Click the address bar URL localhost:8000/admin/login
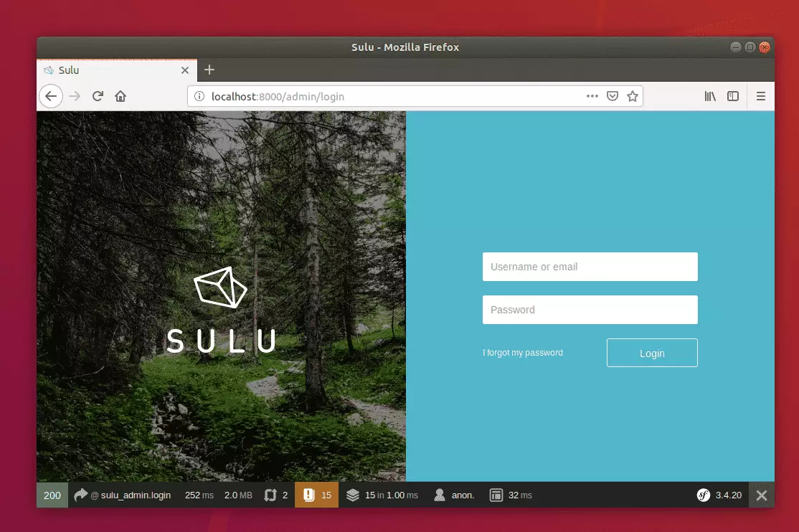The height and width of the screenshot is (532, 799). pyautogui.click(x=278, y=96)
